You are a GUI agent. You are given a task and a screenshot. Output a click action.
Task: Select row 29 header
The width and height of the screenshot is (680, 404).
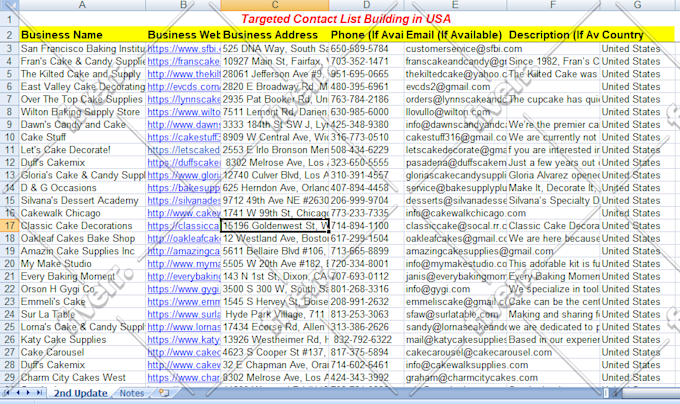(10, 378)
